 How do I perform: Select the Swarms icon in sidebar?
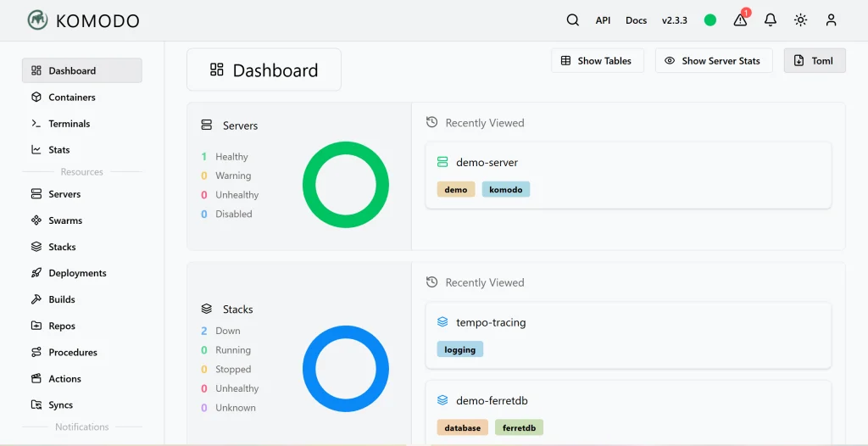point(36,220)
